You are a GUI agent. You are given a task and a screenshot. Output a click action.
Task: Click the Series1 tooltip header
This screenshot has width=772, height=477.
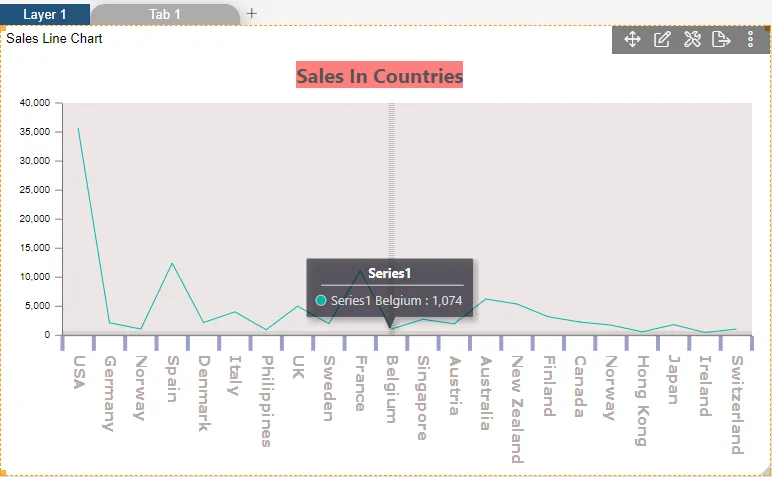389,273
